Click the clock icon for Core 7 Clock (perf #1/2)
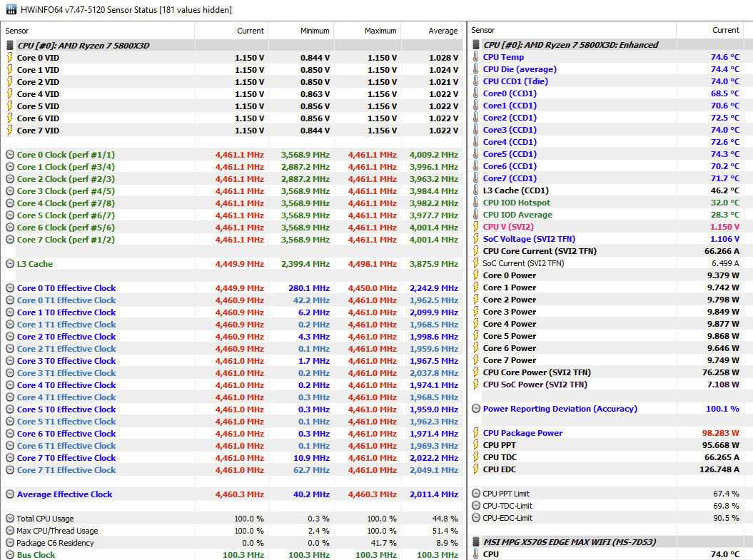 (9, 240)
